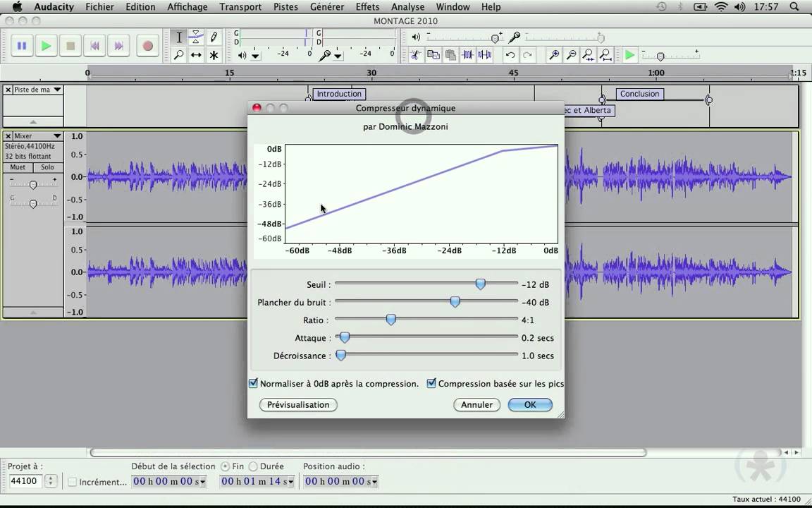Select the Envelope tool
Screen dimensions: 812x508
(196, 37)
